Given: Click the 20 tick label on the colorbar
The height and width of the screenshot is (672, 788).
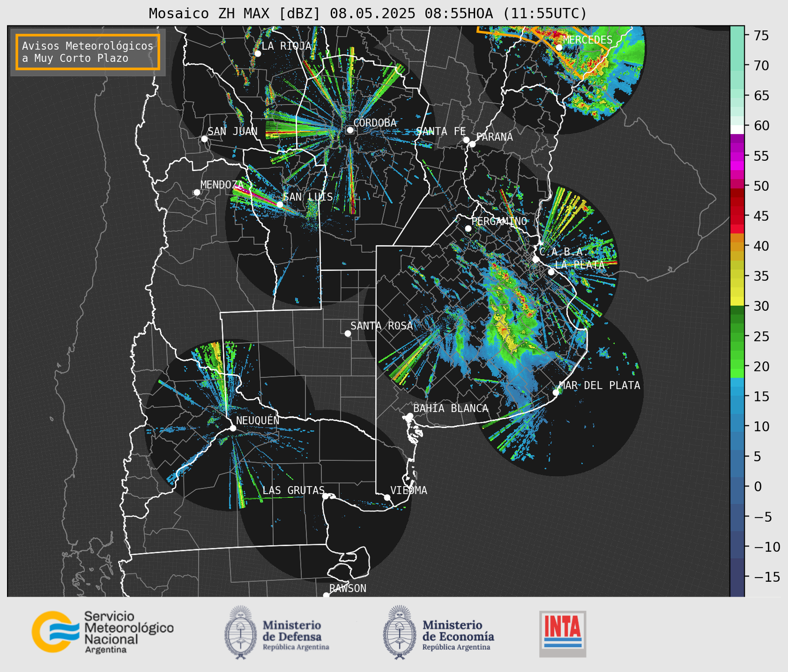Looking at the screenshot, I should coord(761,366).
